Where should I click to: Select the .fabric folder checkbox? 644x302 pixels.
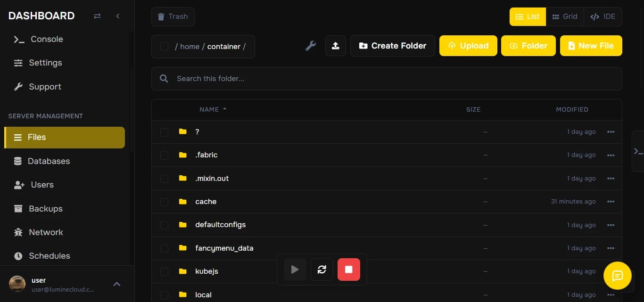(x=164, y=155)
